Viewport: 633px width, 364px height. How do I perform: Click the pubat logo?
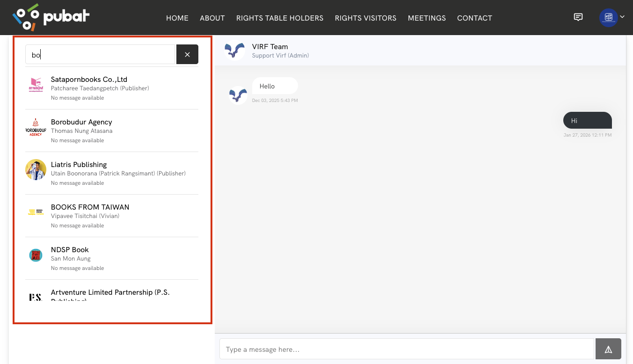[50, 17]
